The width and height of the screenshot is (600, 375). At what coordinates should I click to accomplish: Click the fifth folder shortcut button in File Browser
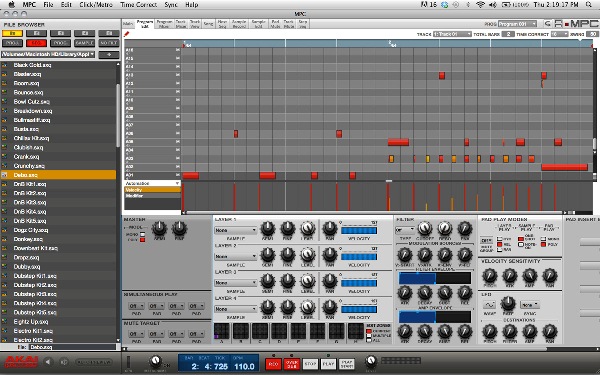point(109,34)
